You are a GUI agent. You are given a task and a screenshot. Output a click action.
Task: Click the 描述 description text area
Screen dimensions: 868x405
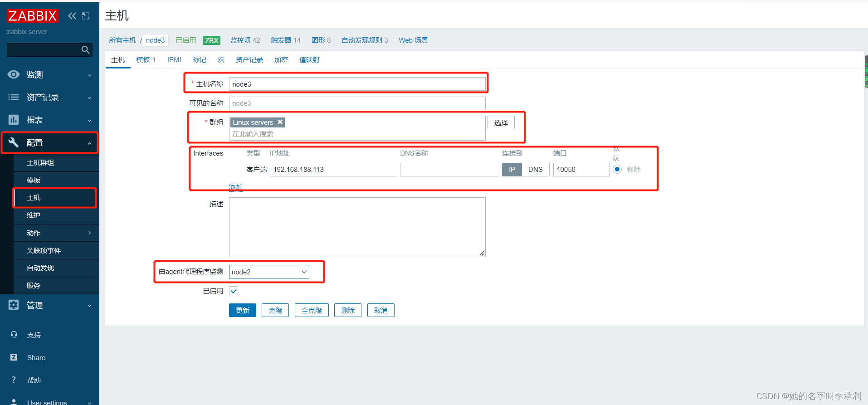[357, 227]
